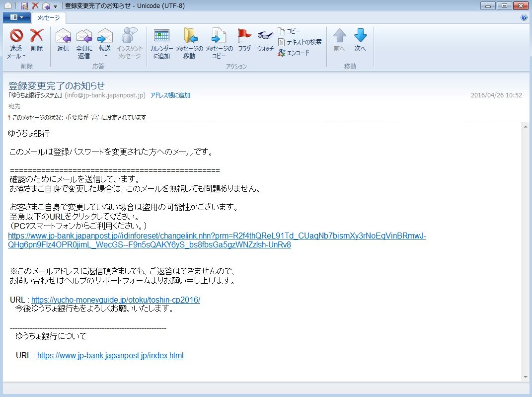Click the junk mail (迷惑メール) icon
Image resolution: width=532 pixels, height=397 pixels.
(x=16, y=36)
